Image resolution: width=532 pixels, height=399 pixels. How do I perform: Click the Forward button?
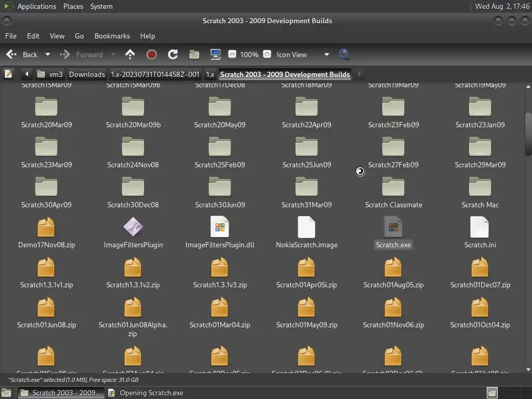coord(82,54)
